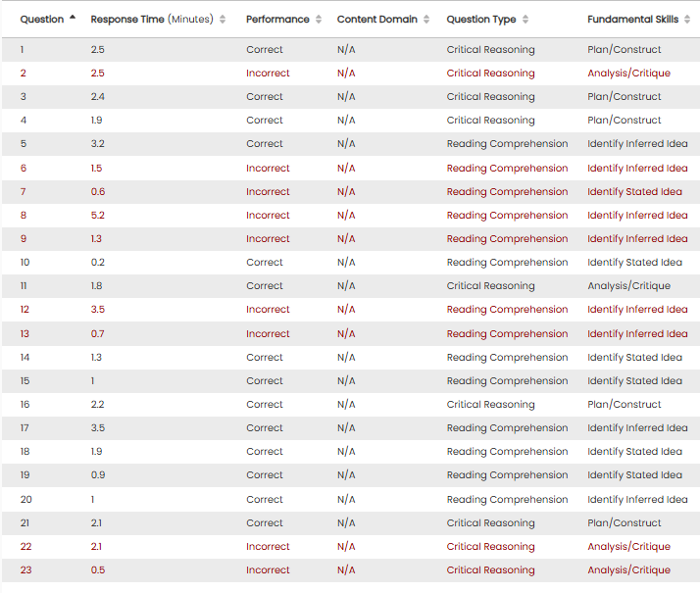Select the Fundamental Skills column header
This screenshot has height=593, width=700.
click(633, 20)
